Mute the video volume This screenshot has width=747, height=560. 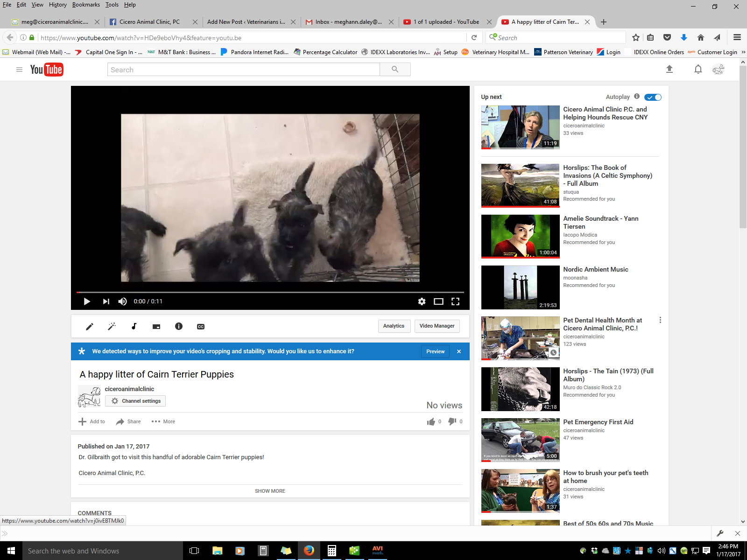pyautogui.click(x=123, y=301)
